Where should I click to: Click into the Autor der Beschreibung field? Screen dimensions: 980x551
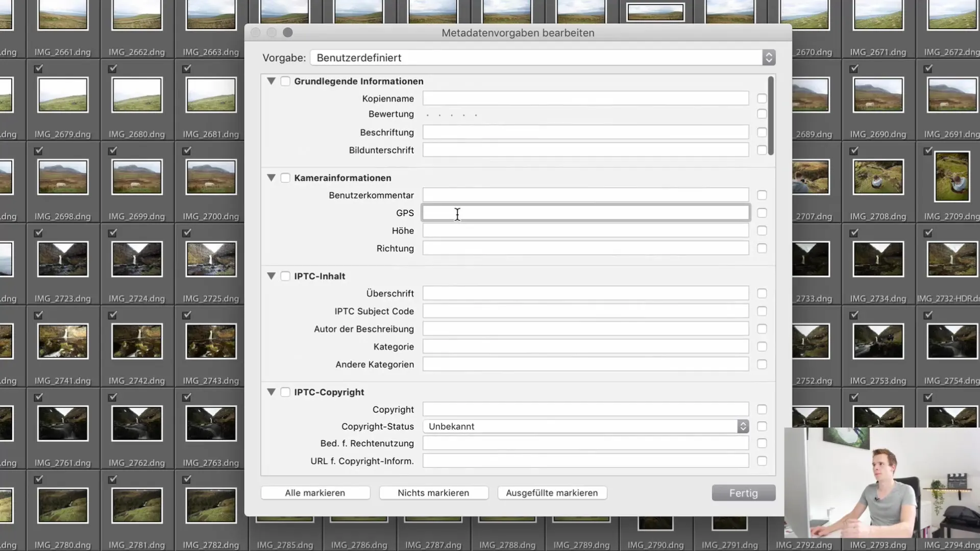click(x=585, y=329)
